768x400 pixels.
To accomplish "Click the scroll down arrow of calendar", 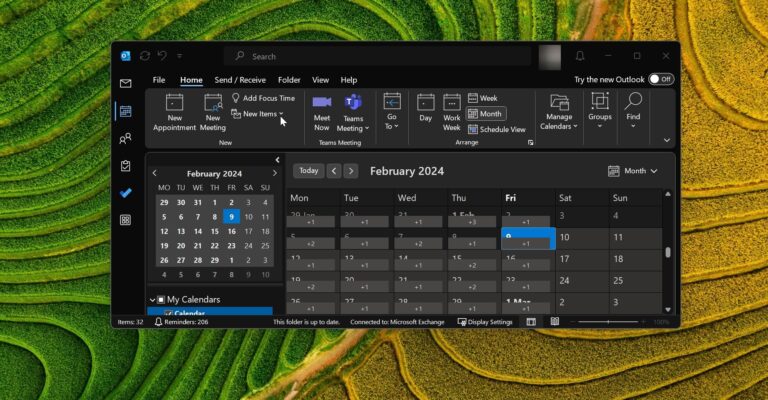I will tap(668, 309).
